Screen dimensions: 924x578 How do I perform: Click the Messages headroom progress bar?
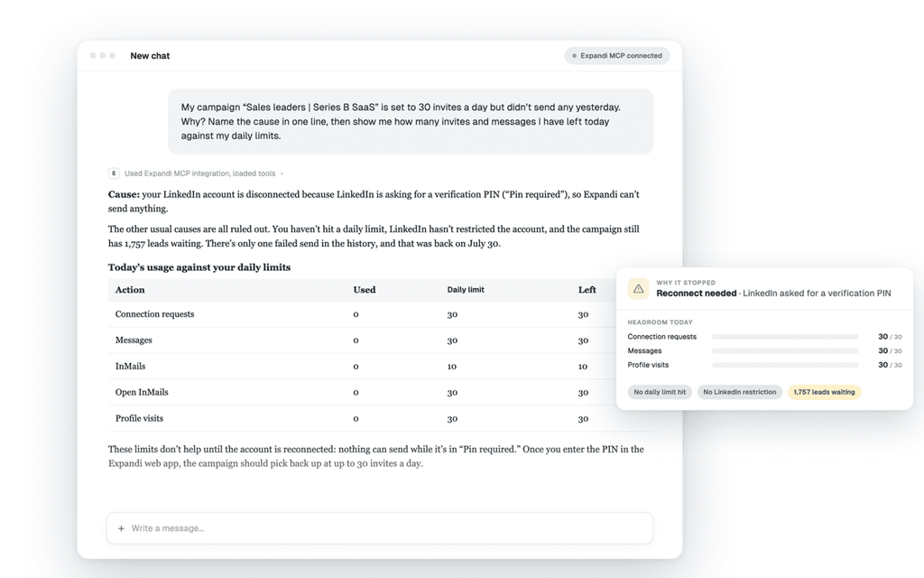pyautogui.click(x=785, y=351)
